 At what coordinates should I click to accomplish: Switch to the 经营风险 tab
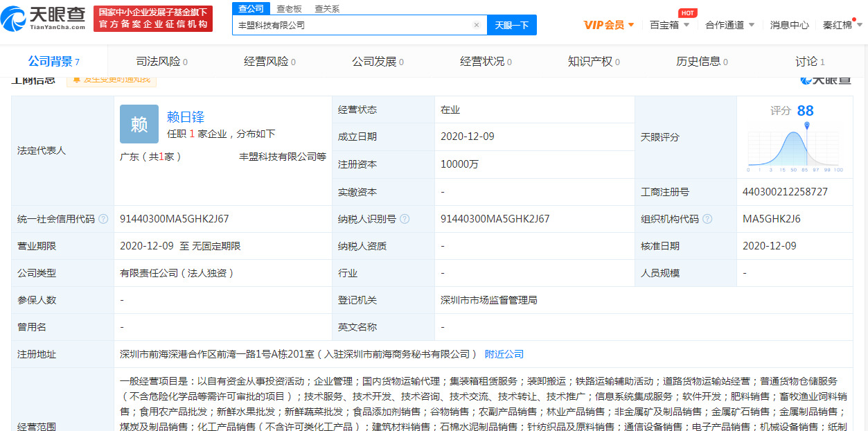[x=269, y=62]
